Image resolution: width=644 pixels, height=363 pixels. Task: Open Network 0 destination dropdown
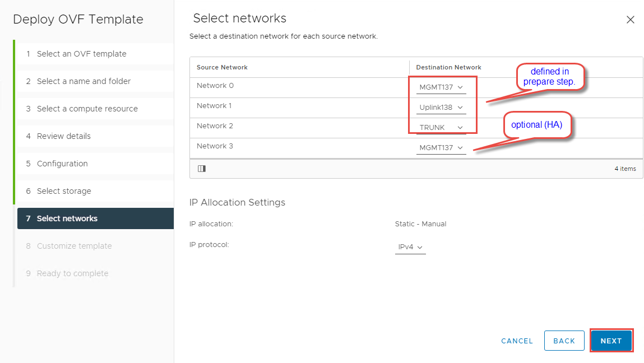441,87
